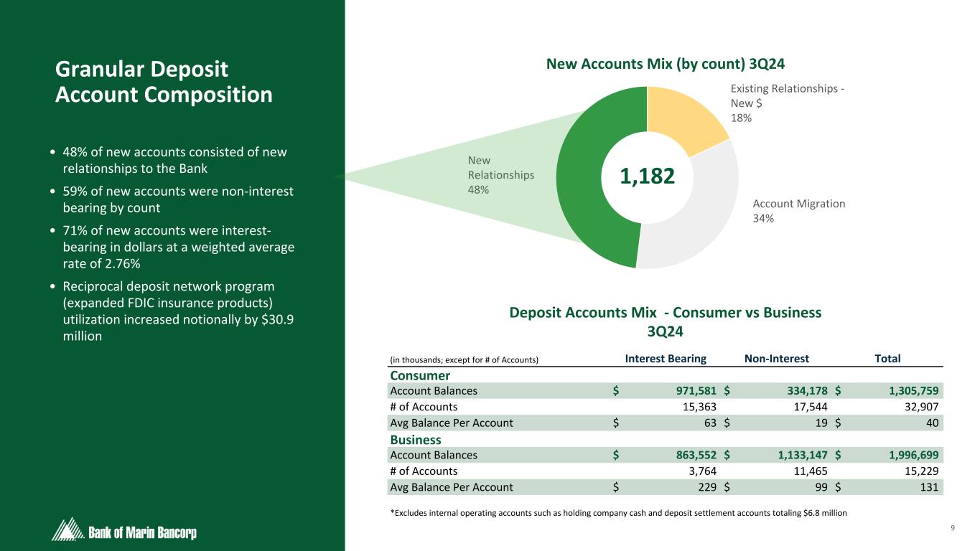Select the Total column header
980x551 pixels.
887,359
